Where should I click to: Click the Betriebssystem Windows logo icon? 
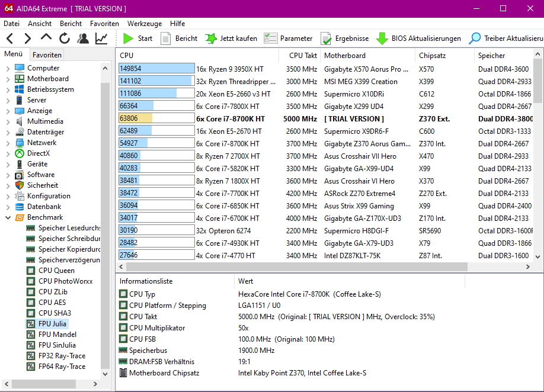click(x=20, y=89)
